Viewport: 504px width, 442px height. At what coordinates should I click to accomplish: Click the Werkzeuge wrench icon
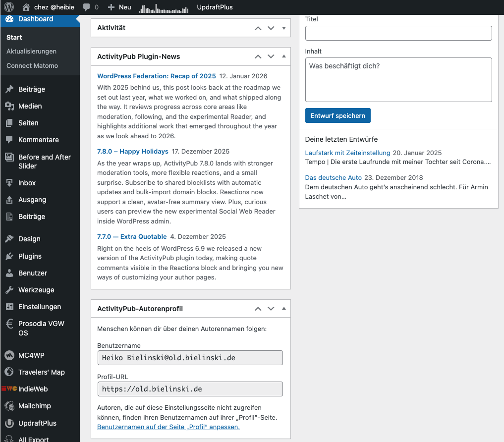pyautogui.click(x=9, y=290)
